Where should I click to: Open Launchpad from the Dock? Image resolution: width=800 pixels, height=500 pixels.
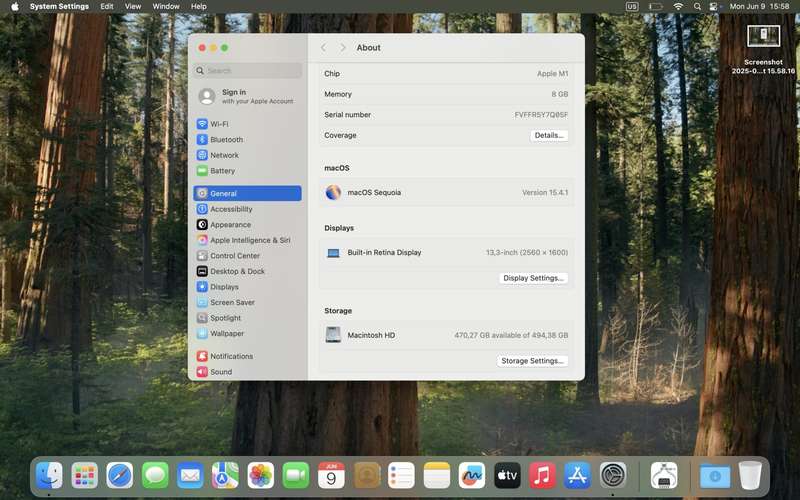click(x=84, y=476)
